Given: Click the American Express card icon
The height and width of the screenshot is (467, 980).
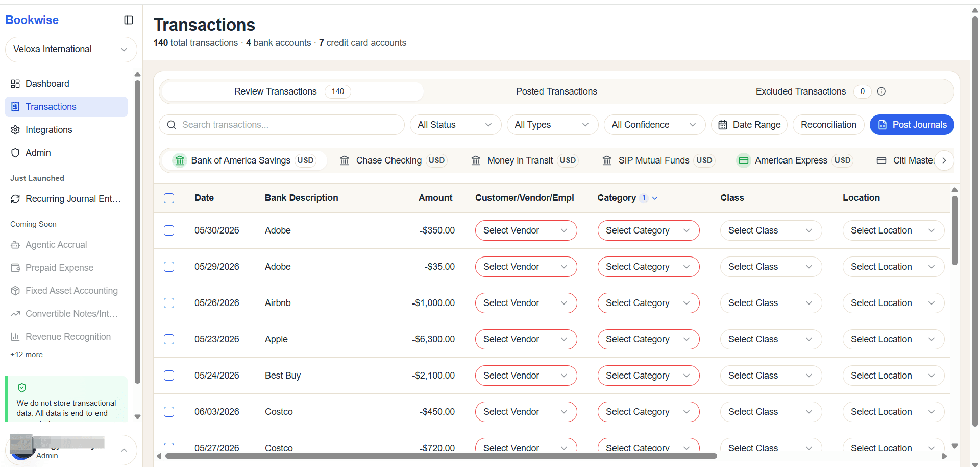Looking at the screenshot, I should (744, 160).
